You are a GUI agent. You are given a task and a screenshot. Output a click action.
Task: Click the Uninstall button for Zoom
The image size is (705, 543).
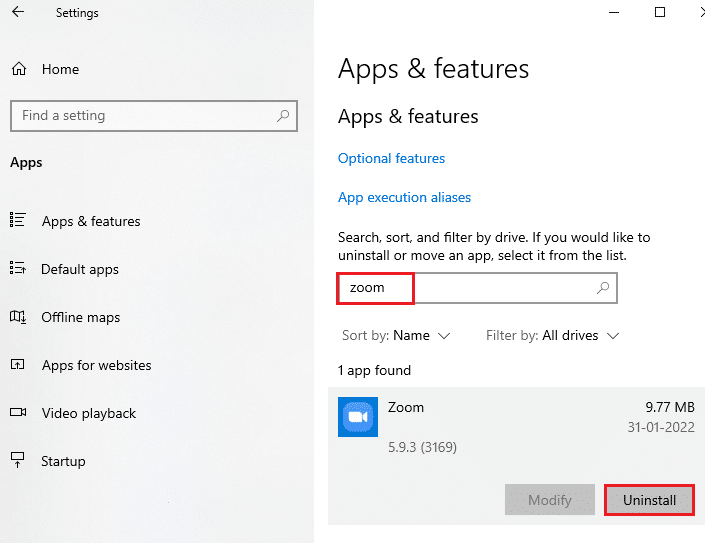click(649, 500)
